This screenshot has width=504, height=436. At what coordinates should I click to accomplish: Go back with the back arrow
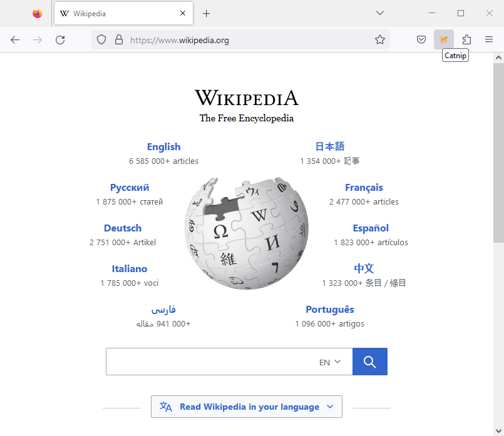(x=15, y=40)
